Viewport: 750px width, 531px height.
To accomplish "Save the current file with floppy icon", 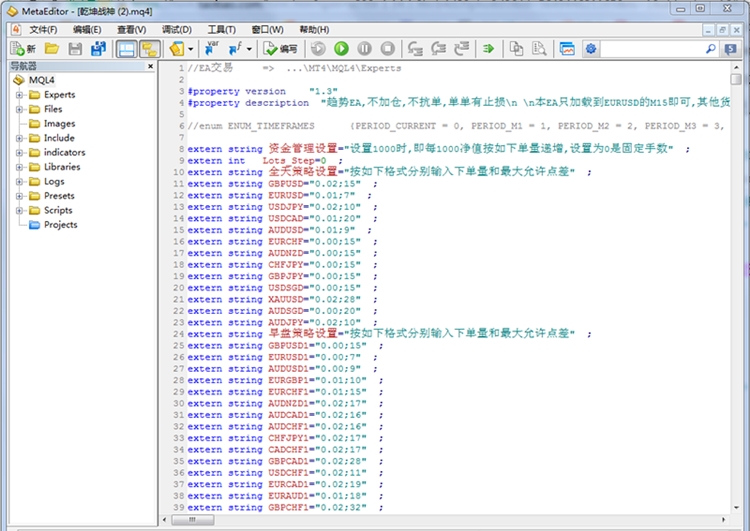I will pos(75,49).
